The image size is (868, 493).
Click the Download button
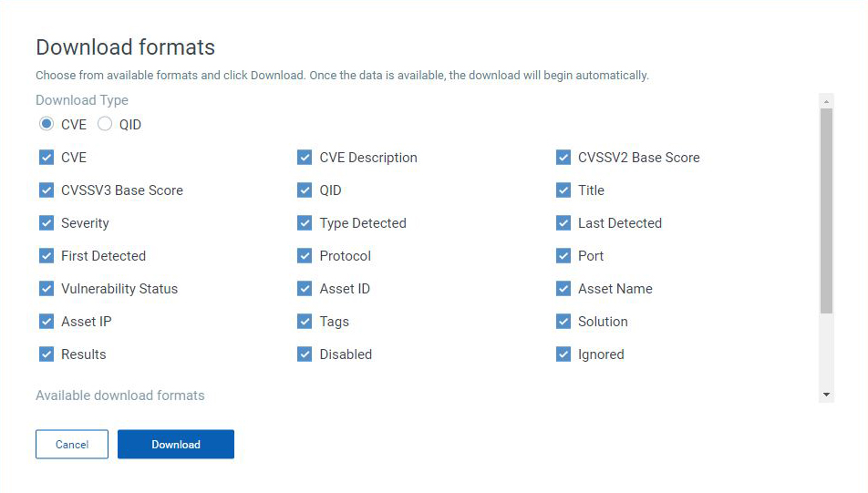click(x=175, y=445)
